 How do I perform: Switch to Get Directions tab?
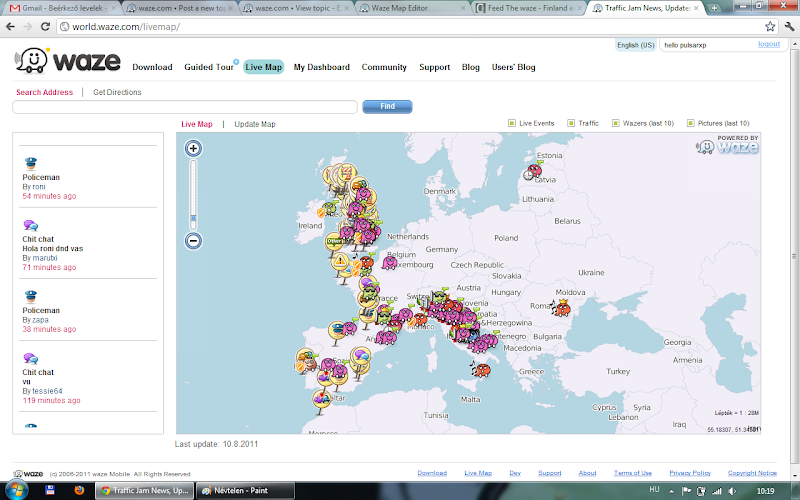117,92
